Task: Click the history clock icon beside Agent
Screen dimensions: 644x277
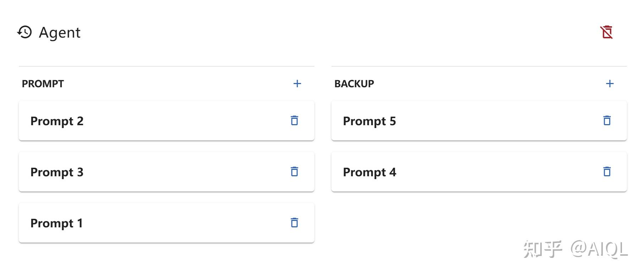Action: (x=25, y=32)
